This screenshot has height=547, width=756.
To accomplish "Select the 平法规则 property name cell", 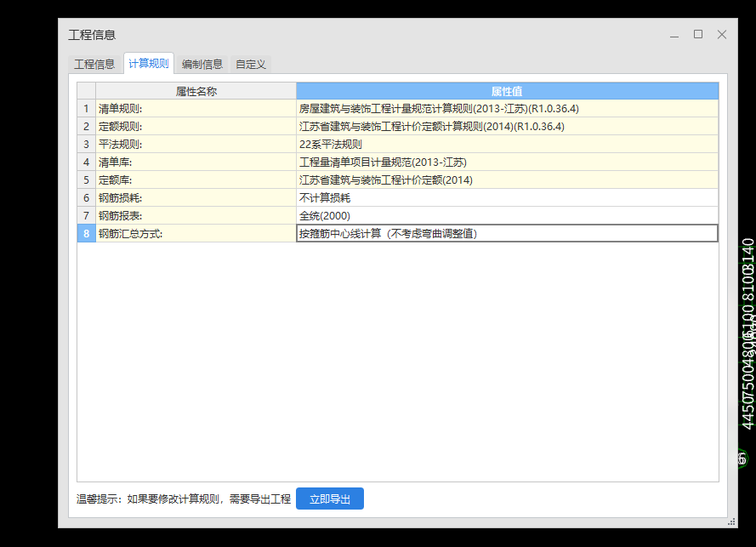I will (196, 145).
